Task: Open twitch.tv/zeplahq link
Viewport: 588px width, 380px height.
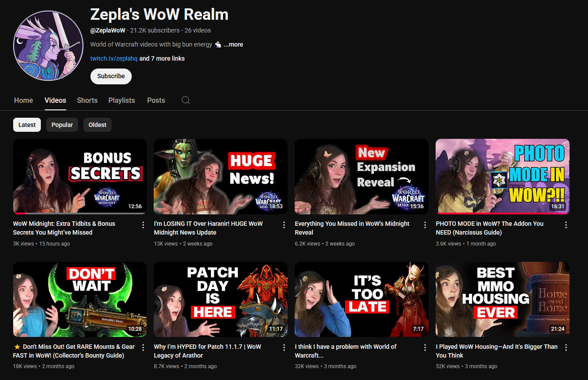Action: [114, 58]
